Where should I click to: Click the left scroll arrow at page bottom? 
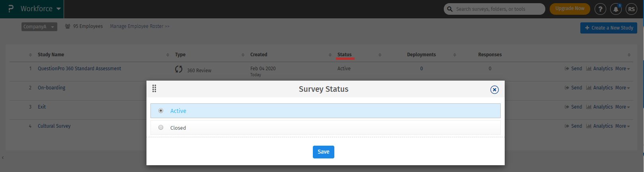[x=2, y=158]
